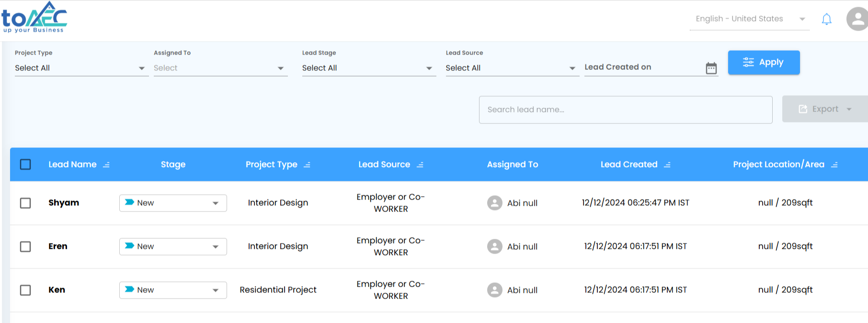868x323 pixels.
Task: Sort by Lead Created column icon
Action: click(x=667, y=165)
